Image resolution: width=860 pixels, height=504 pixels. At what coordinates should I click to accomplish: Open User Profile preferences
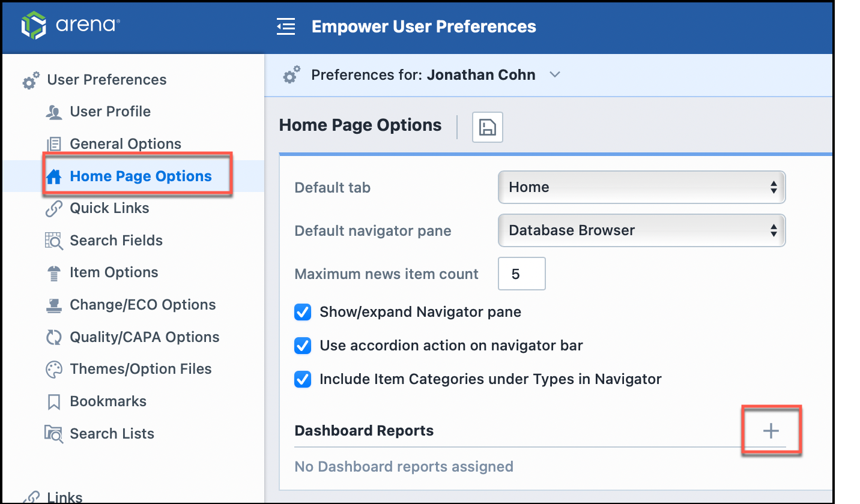point(111,112)
